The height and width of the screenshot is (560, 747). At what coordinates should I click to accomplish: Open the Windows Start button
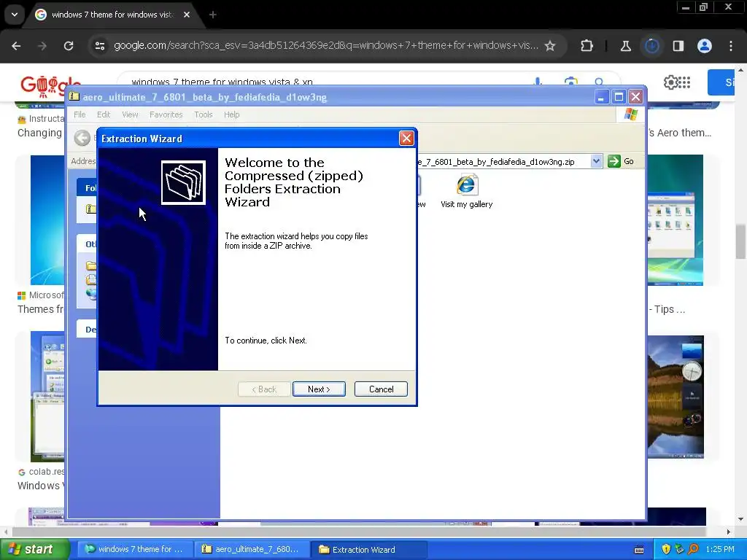pyautogui.click(x=34, y=549)
